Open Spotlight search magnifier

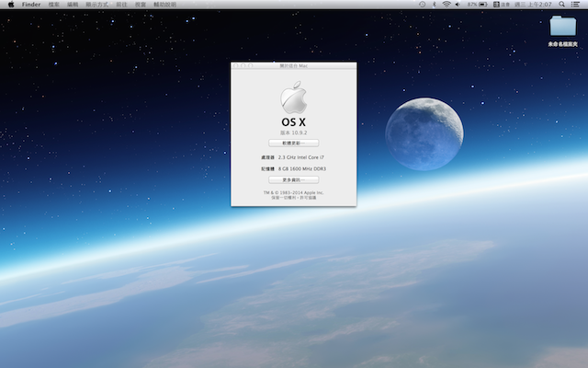pos(561,5)
